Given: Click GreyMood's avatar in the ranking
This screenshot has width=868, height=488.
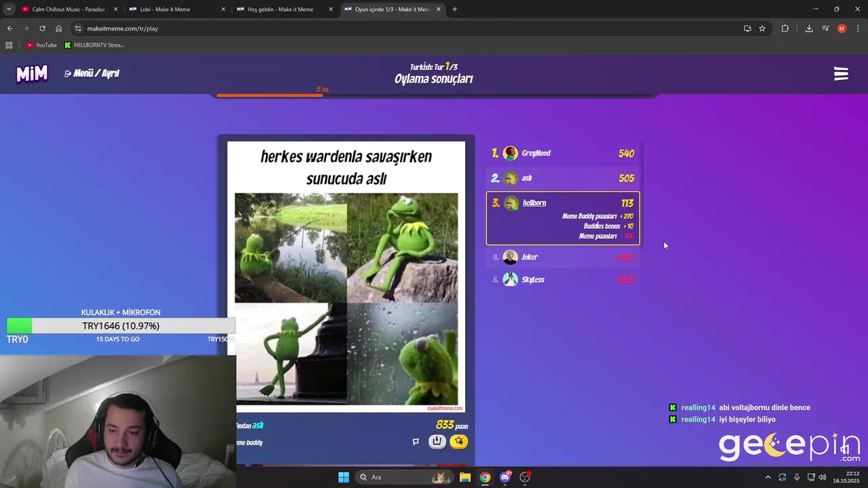Looking at the screenshot, I should (511, 153).
